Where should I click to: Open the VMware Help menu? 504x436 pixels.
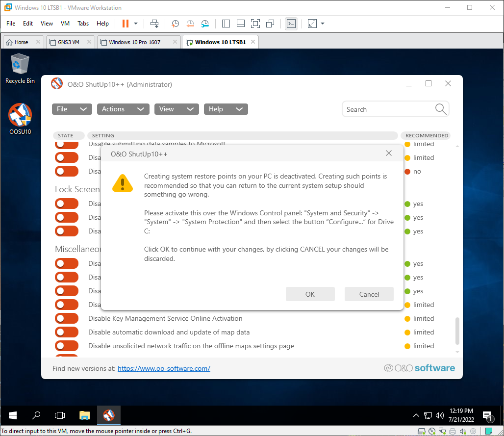[x=102, y=24]
